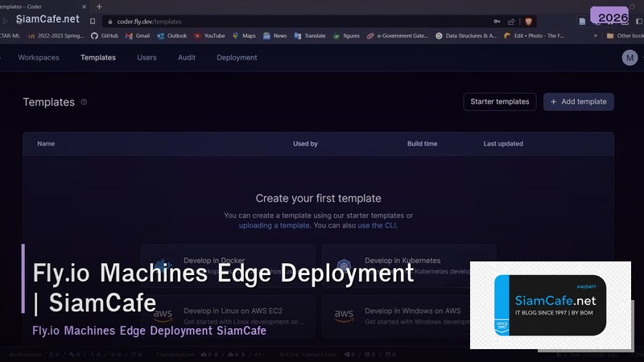Screen dimensions: 644x362
Task: Open the Data Structures & A bookmark
Action: (x=466, y=35)
